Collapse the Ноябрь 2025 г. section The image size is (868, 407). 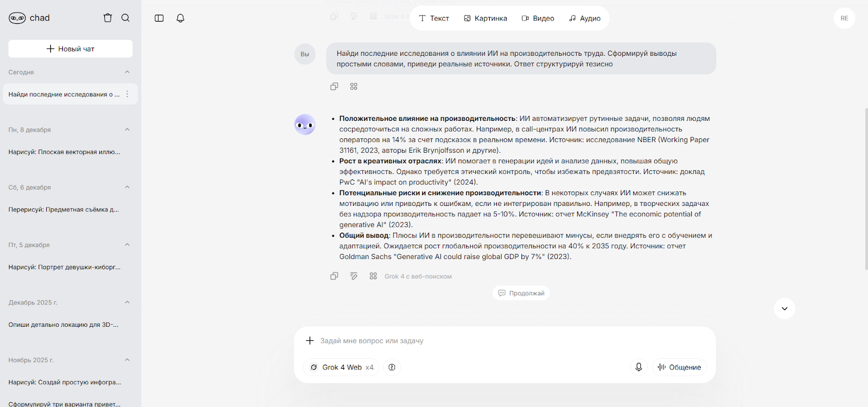pos(127,360)
